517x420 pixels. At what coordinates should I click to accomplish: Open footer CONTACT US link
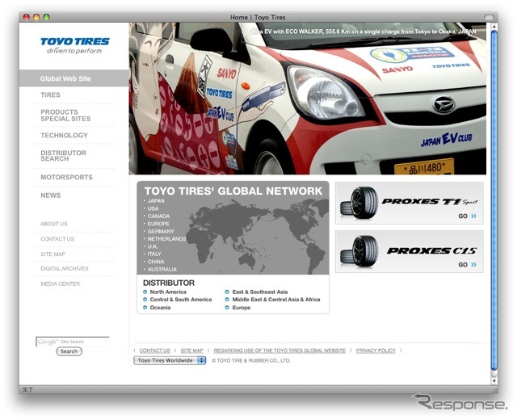(x=154, y=351)
